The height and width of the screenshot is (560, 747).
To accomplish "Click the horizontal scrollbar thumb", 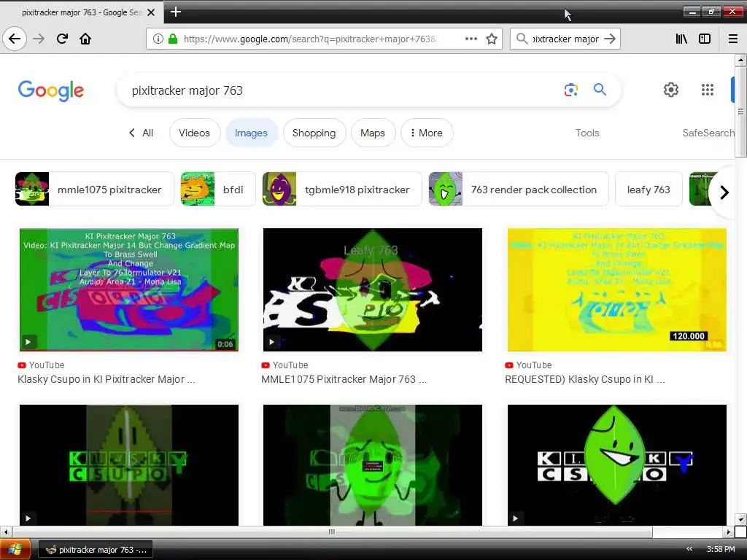I will click(x=332, y=532).
